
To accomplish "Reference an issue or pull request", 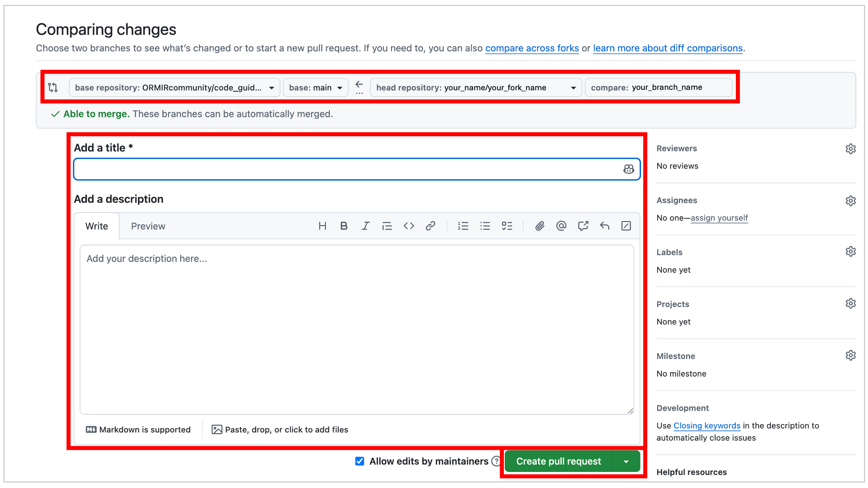I will (x=583, y=226).
